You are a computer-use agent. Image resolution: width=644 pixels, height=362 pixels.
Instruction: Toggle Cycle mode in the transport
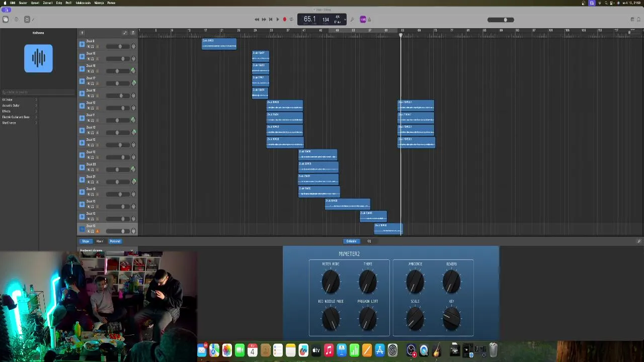pyautogui.click(x=291, y=20)
